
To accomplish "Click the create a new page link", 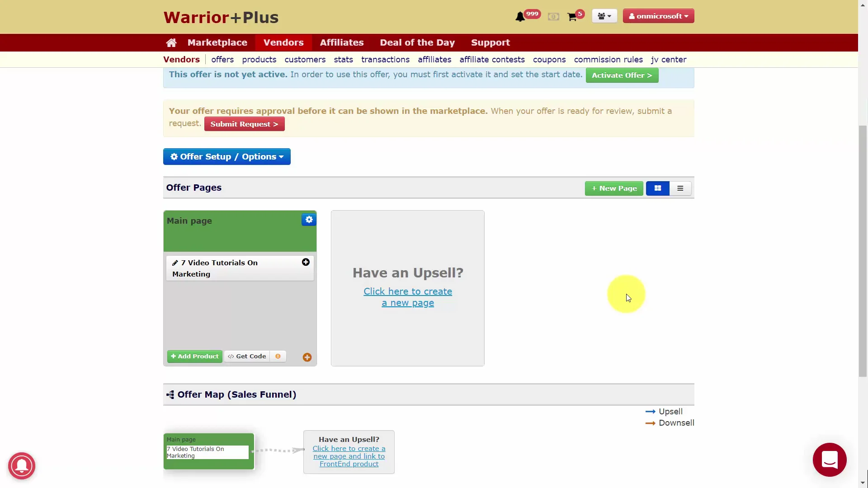I will [x=407, y=297].
